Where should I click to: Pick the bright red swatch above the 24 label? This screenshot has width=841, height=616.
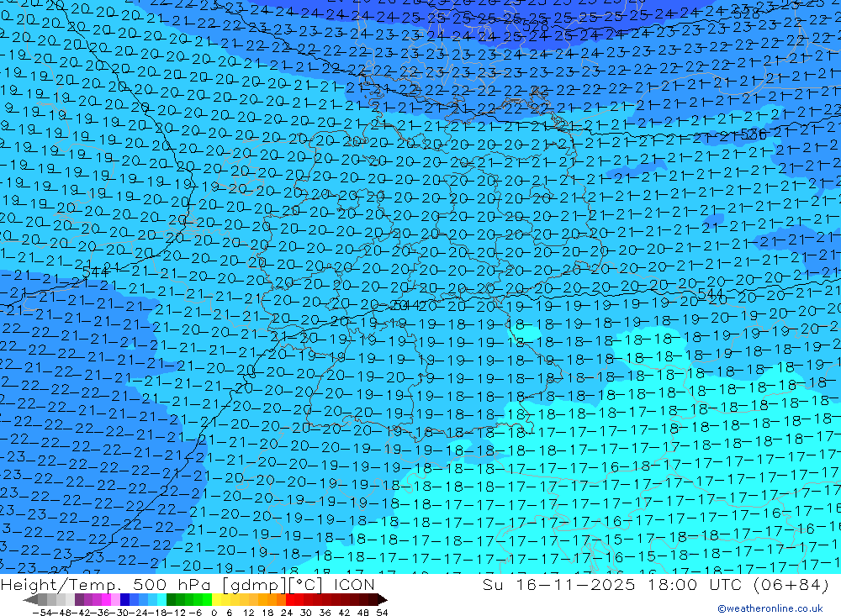coord(290,599)
